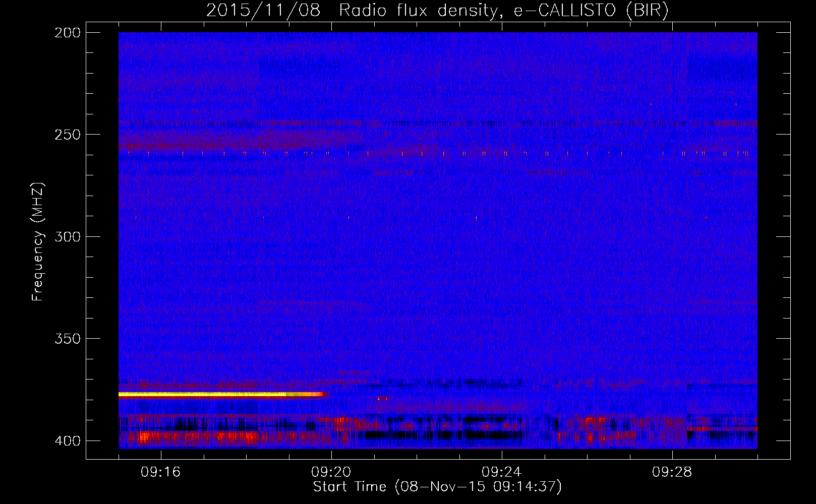Click the 09:16 time tick label
This screenshot has width=816, height=504.
pyautogui.click(x=161, y=472)
